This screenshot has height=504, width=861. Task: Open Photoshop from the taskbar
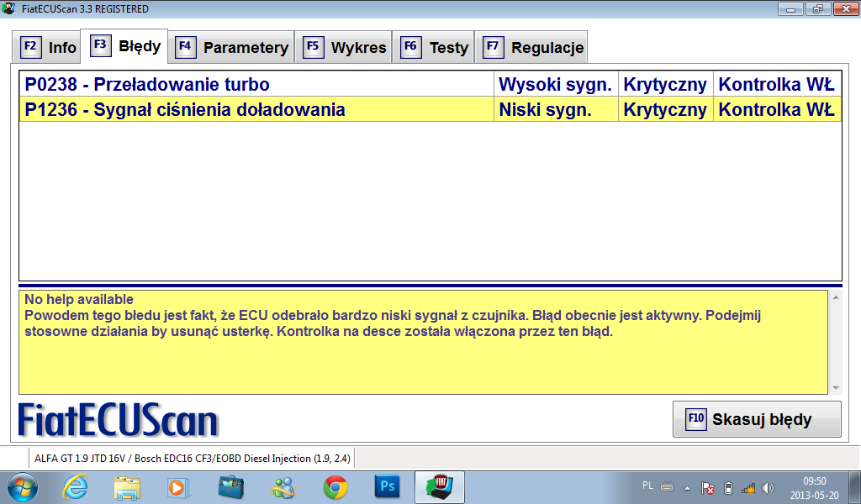387,486
